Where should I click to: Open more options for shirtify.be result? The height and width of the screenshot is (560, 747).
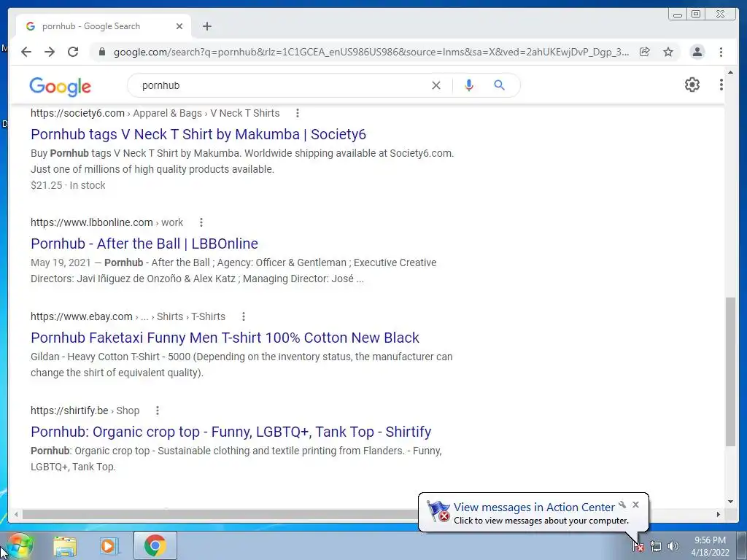tap(158, 411)
